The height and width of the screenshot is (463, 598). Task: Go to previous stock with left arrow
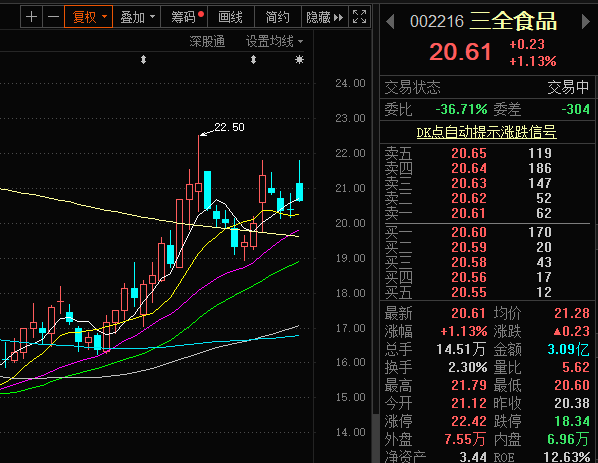click(x=390, y=22)
